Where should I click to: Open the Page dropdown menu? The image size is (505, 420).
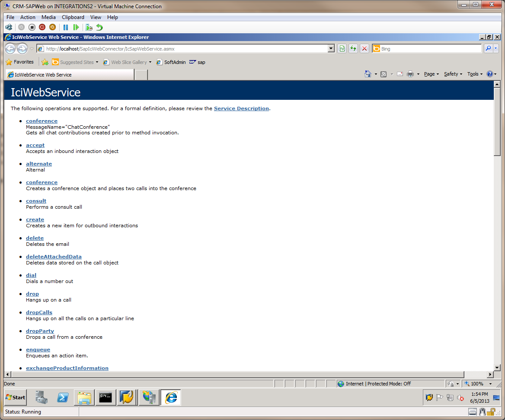431,74
